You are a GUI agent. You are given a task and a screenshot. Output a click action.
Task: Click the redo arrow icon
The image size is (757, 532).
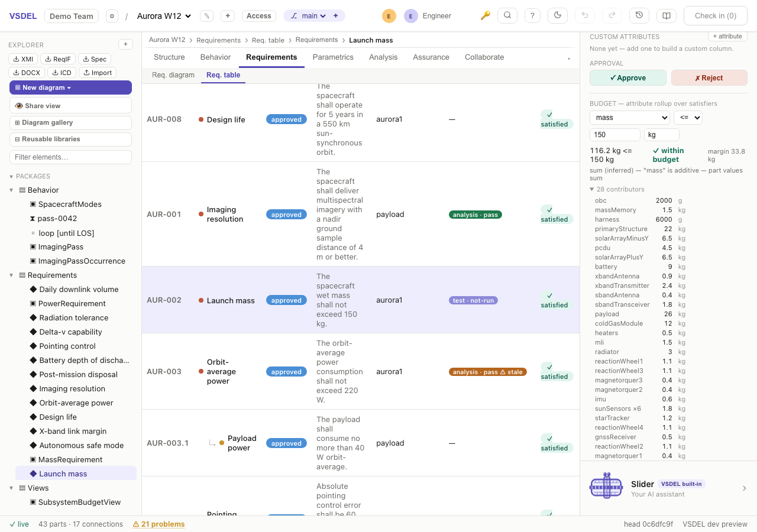pyautogui.click(x=612, y=16)
